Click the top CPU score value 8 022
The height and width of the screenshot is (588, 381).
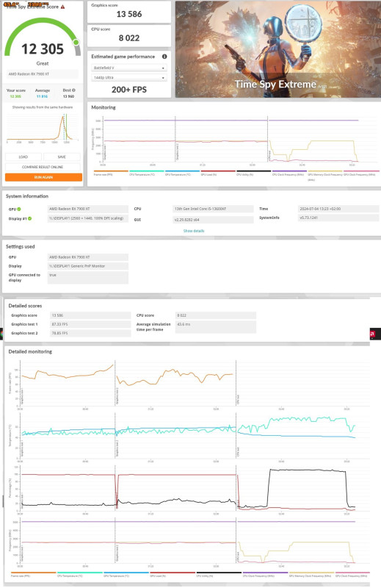[x=129, y=38]
